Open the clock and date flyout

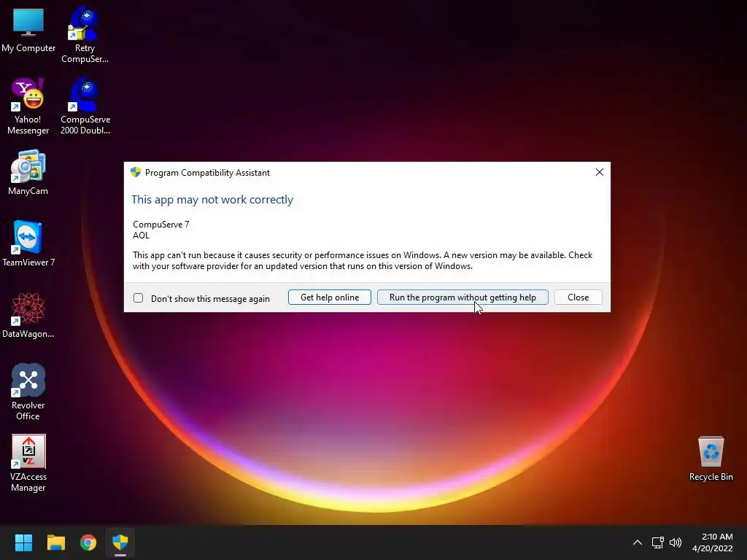712,542
